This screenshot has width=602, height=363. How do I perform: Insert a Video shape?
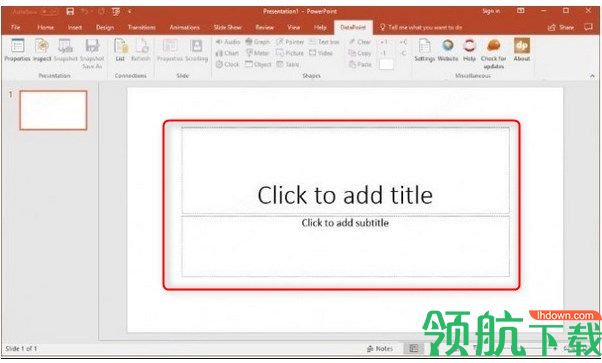tap(321, 53)
